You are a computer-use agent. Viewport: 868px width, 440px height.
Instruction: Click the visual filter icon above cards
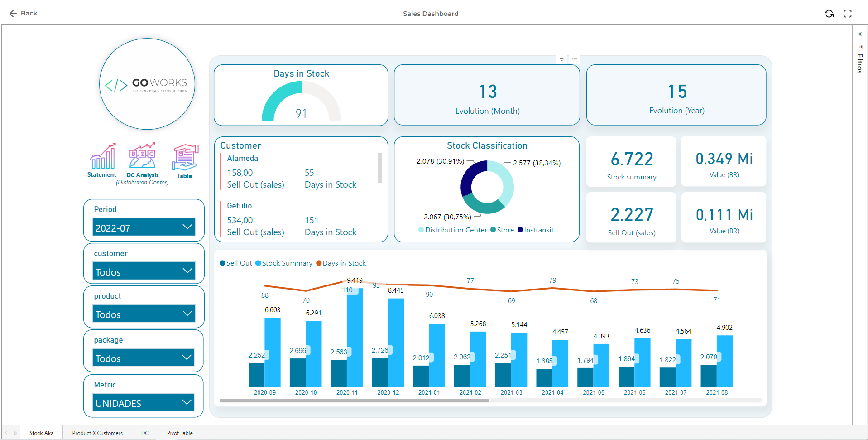561,59
